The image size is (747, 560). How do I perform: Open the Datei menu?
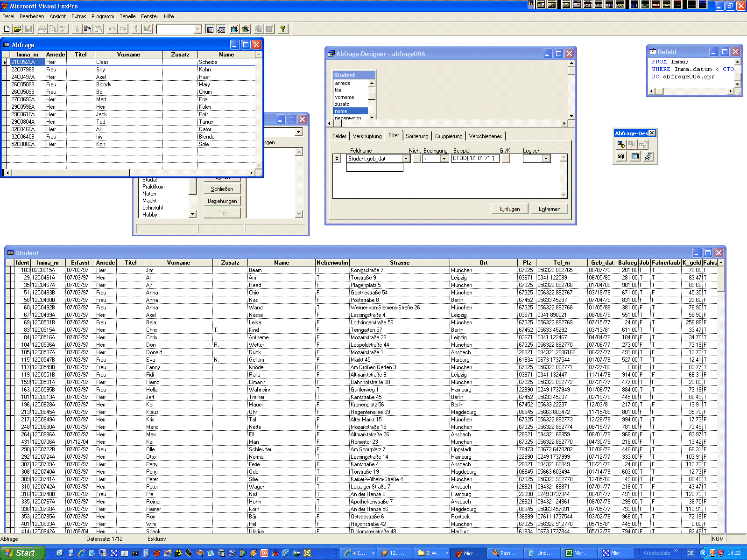[x=8, y=16]
